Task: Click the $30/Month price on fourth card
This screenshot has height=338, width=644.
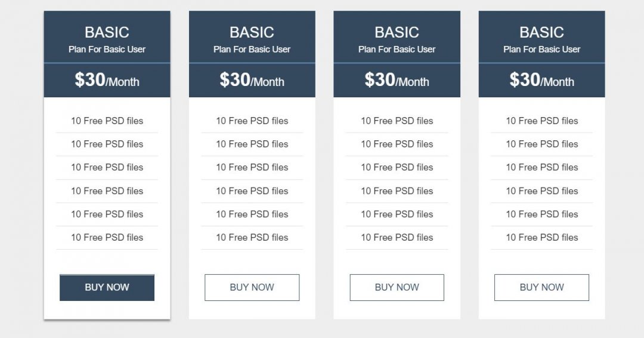Action: point(541,80)
